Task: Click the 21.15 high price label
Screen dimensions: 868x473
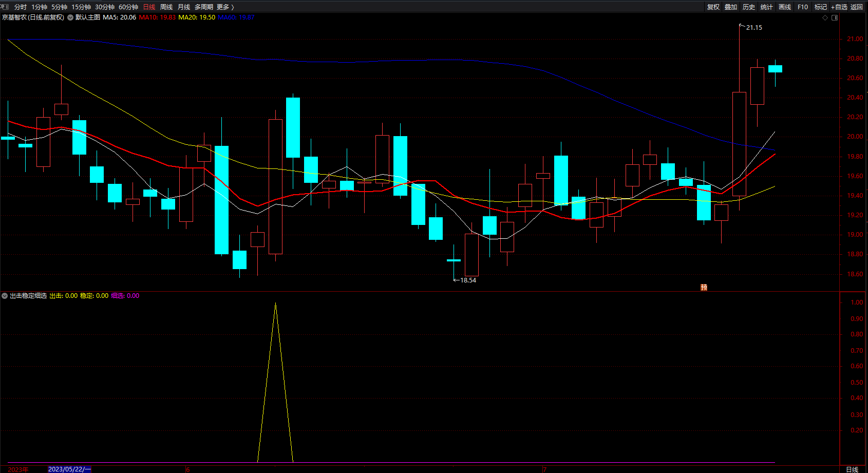Action: click(x=754, y=28)
